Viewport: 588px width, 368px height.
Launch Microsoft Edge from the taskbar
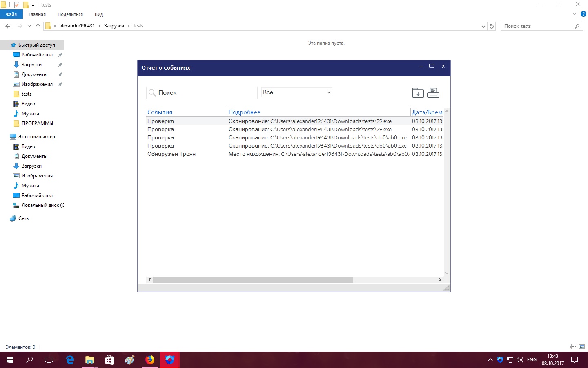70,360
